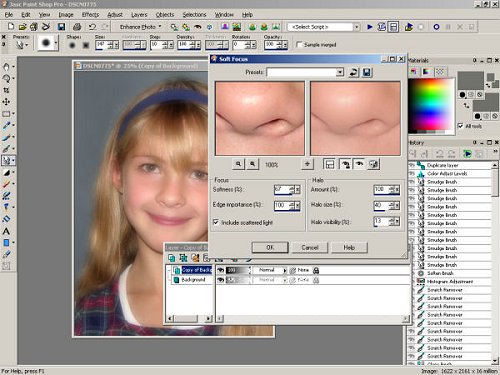The height and width of the screenshot is (375, 500).
Task: Click the Undo arrow in main toolbar
Action: [92, 27]
